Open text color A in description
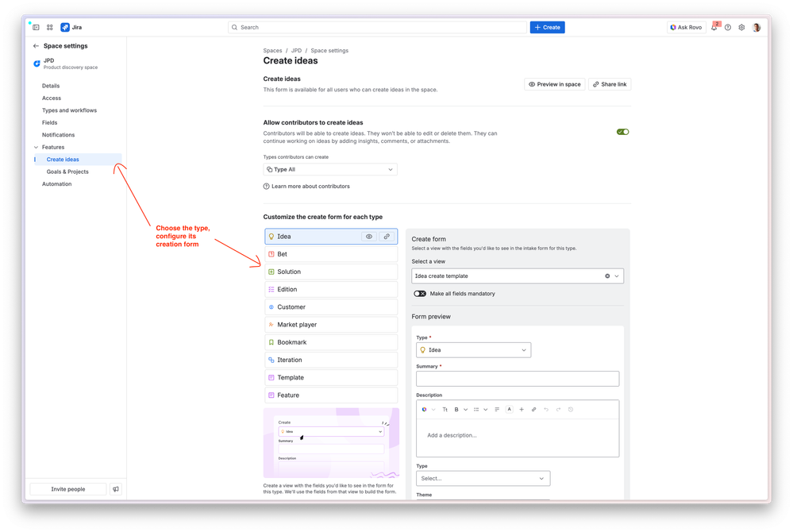 [510, 410]
